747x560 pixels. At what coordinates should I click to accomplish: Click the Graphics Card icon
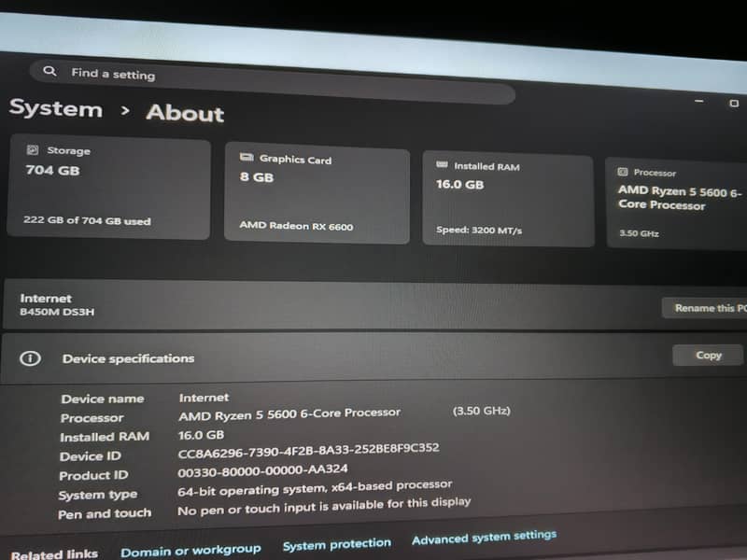click(x=247, y=157)
